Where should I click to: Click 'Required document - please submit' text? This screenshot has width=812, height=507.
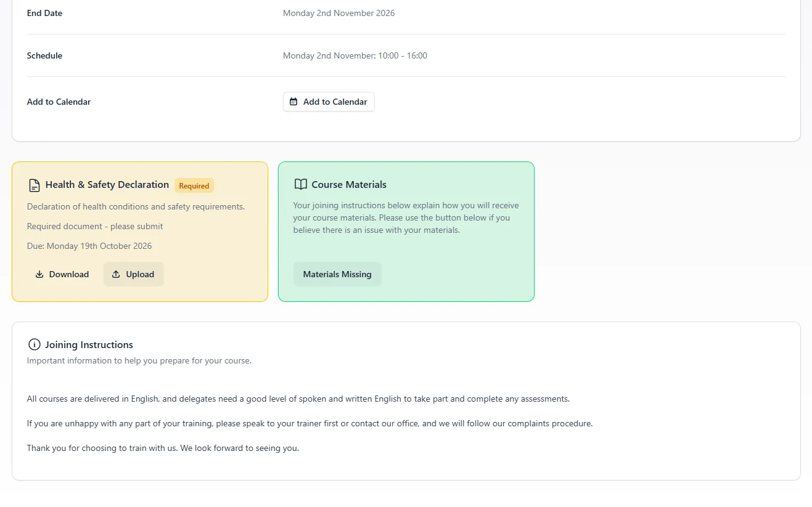coord(95,226)
